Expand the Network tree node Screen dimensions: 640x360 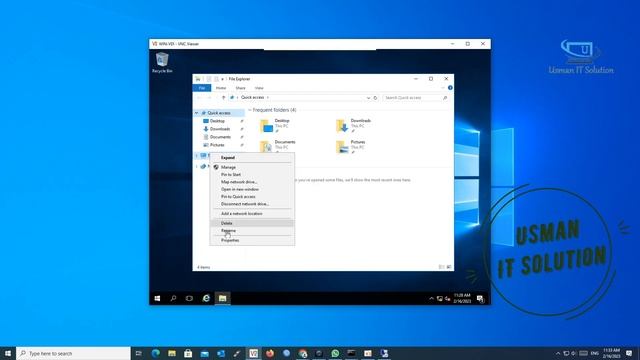coord(197,167)
